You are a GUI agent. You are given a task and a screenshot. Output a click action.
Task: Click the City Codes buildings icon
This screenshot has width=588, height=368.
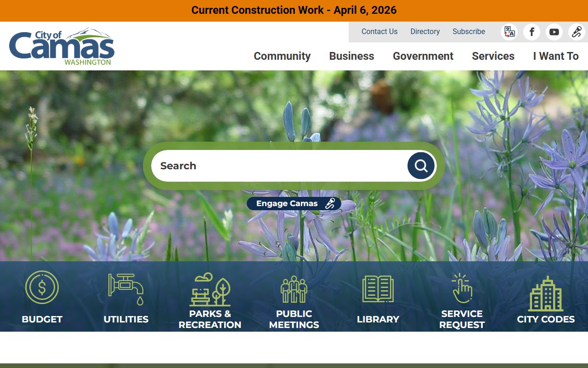(x=546, y=293)
